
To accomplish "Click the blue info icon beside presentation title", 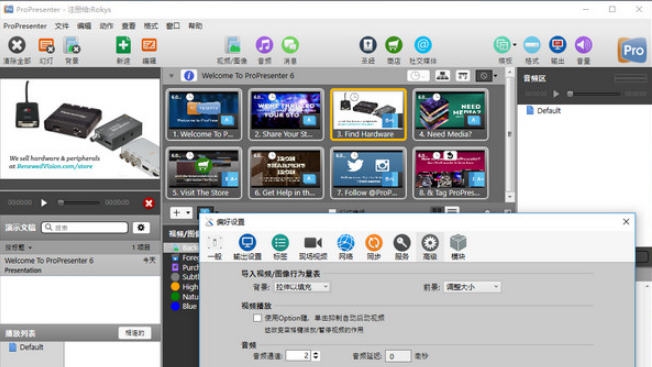I will pos(189,76).
